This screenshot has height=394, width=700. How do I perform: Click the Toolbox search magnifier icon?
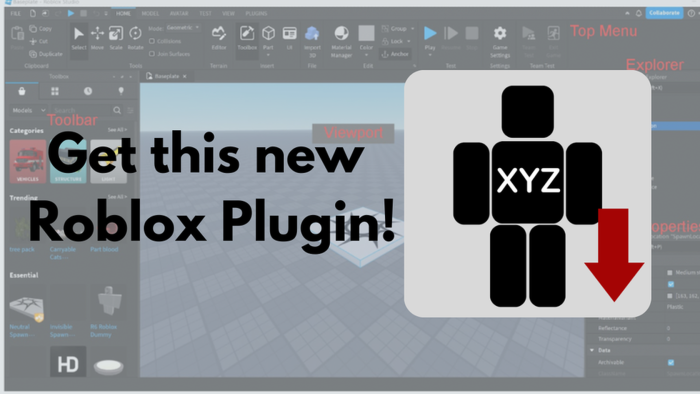pos(117,110)
